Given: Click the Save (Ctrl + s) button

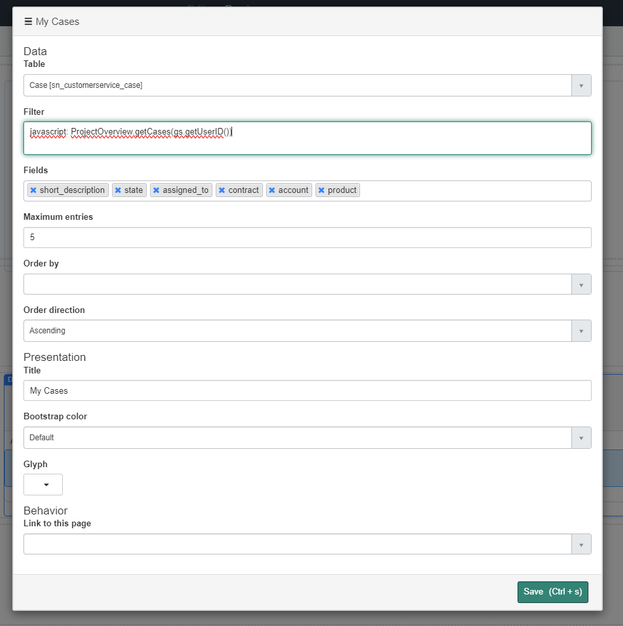Looking at the screenshot, I should 553,592.
